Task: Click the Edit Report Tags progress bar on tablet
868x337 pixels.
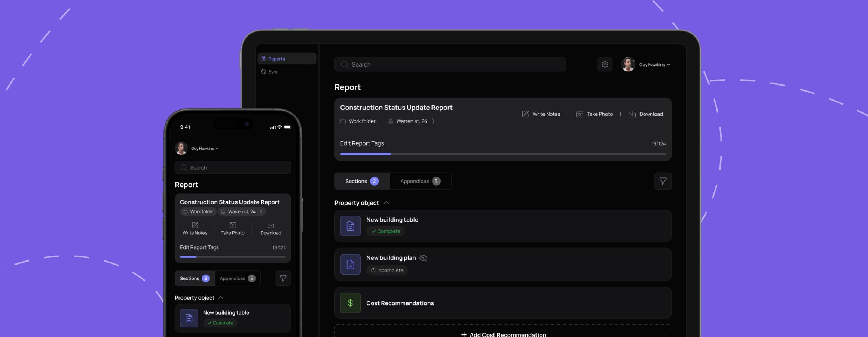Action: pos(502,154)
